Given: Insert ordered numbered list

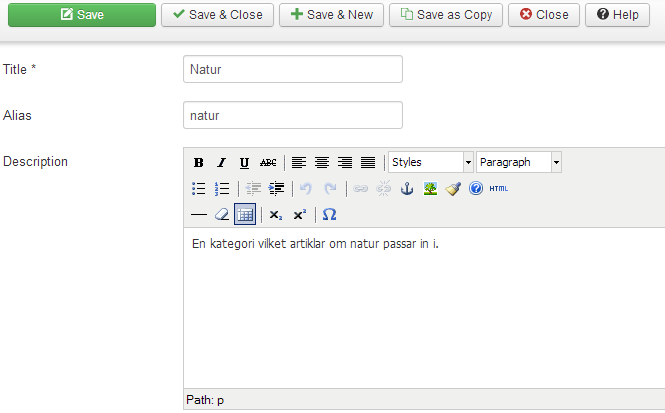Looking at the screenshot, I should [221, 188].
